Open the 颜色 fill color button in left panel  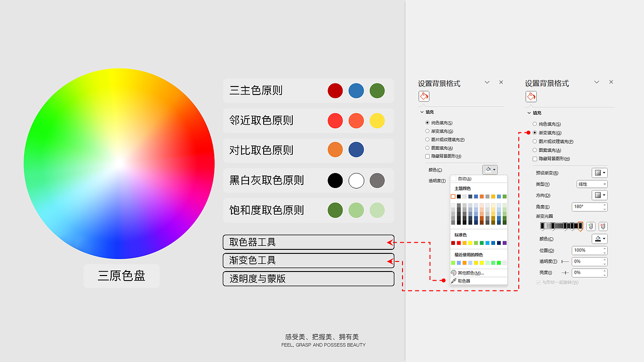click(489, 169)
